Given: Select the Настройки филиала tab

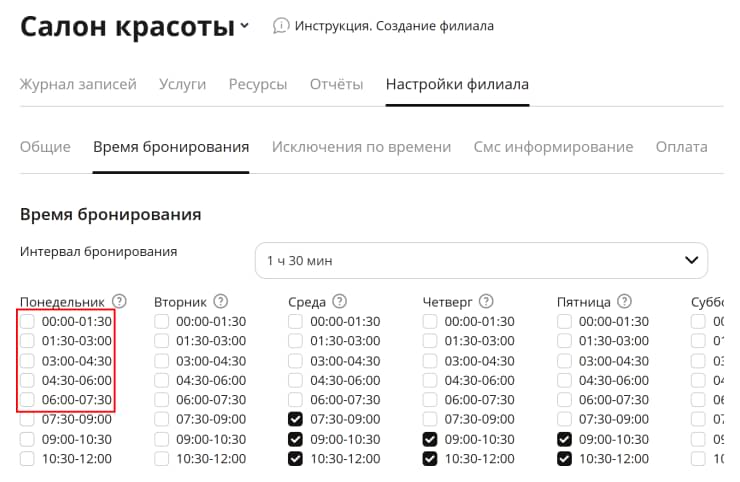Looking at the screenshot, I should [x=457, y=84].
